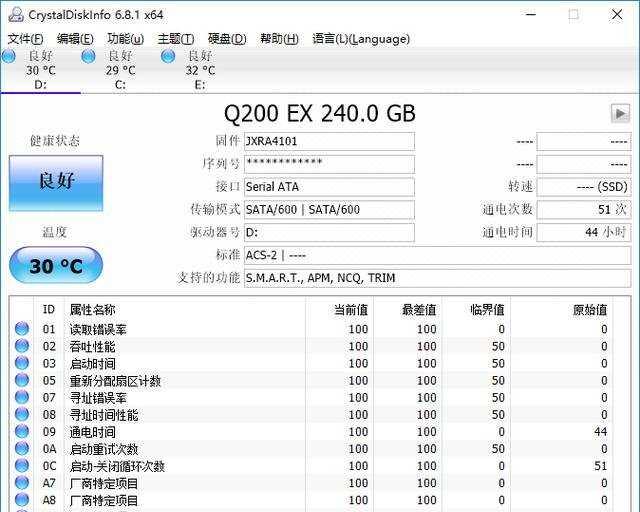The image size is (640, 512).
Task: Click the 良好 health status button
Action: [x=56, y=183]
